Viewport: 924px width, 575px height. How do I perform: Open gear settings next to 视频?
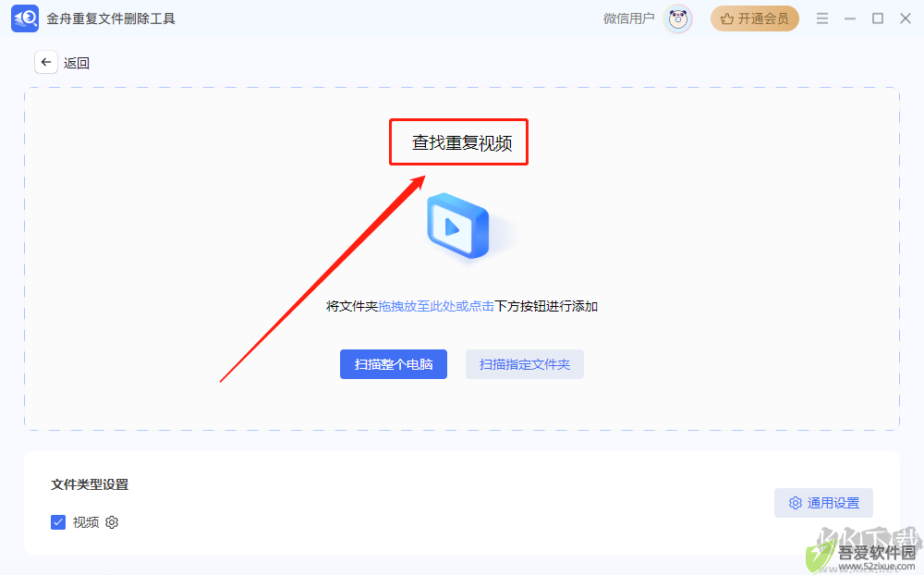click(x=112, y=522)
